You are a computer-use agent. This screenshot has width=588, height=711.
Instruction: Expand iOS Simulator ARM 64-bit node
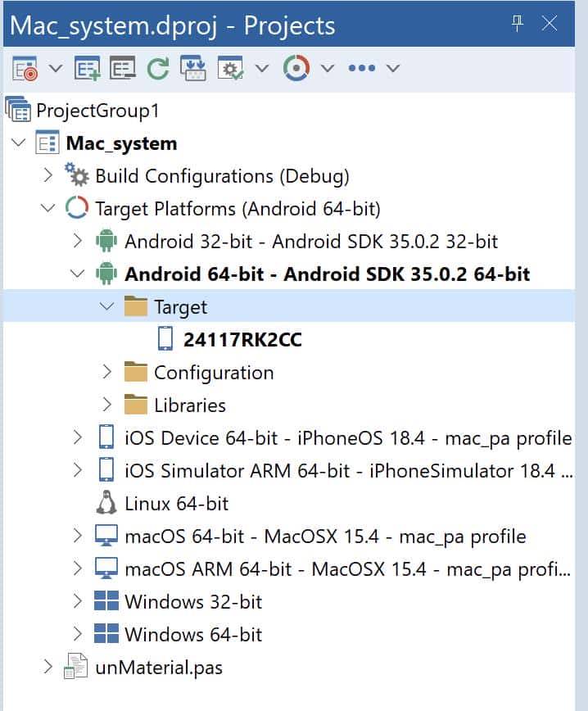pos(78,470)
